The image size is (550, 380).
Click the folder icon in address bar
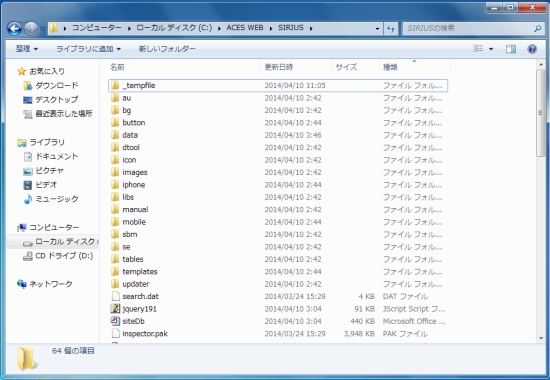pos(54,28)
